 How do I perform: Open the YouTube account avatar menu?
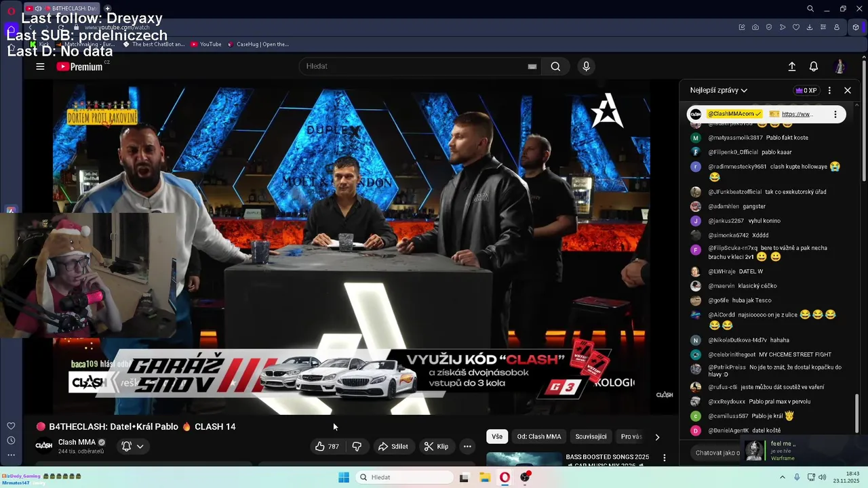840,66
